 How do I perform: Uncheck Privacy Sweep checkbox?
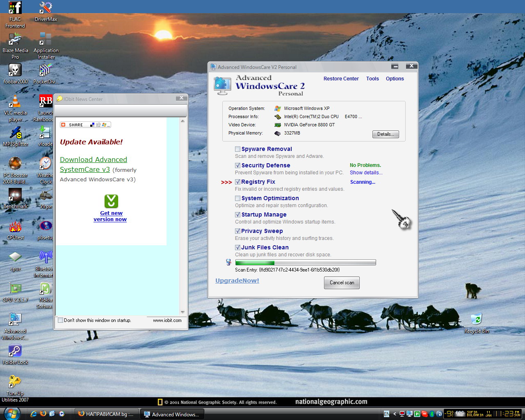point(237,231)
